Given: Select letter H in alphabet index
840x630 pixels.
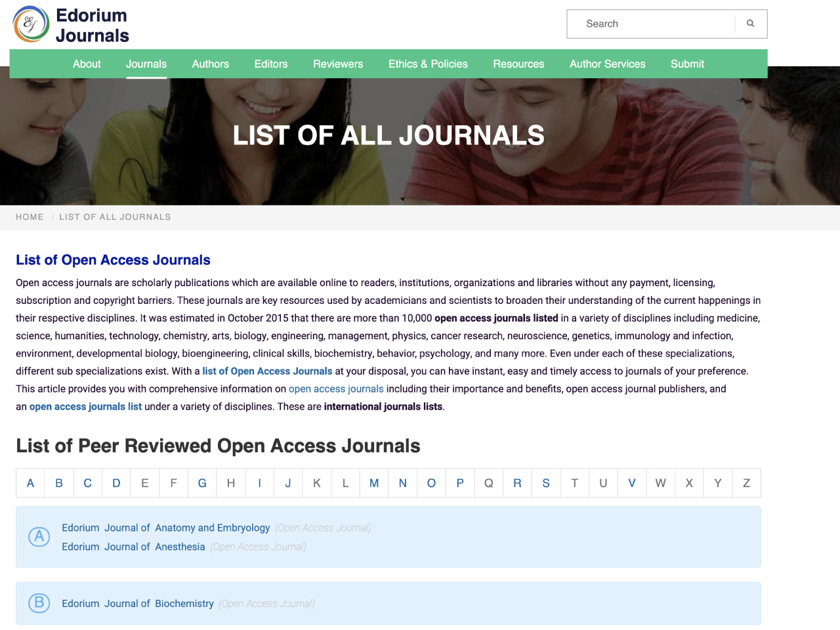Looking at the screenshot, I should pos(231,483).
